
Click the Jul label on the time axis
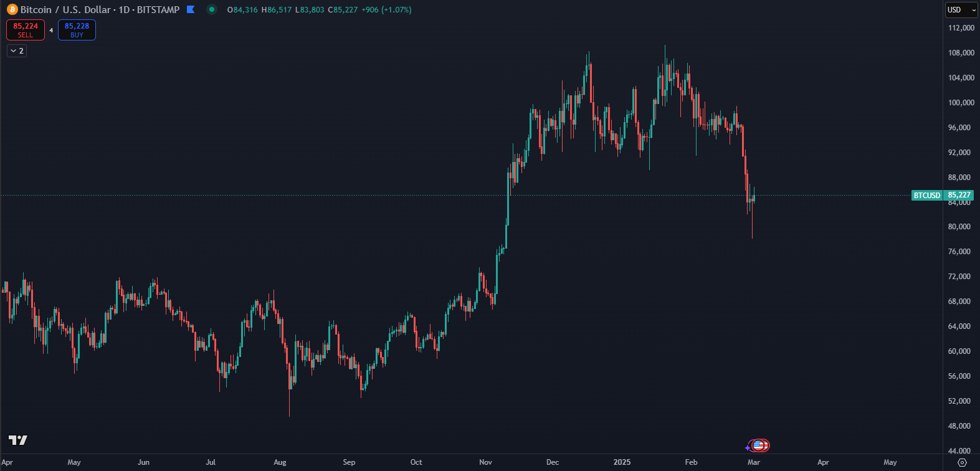pyautogui.click(x=211, y=462)
